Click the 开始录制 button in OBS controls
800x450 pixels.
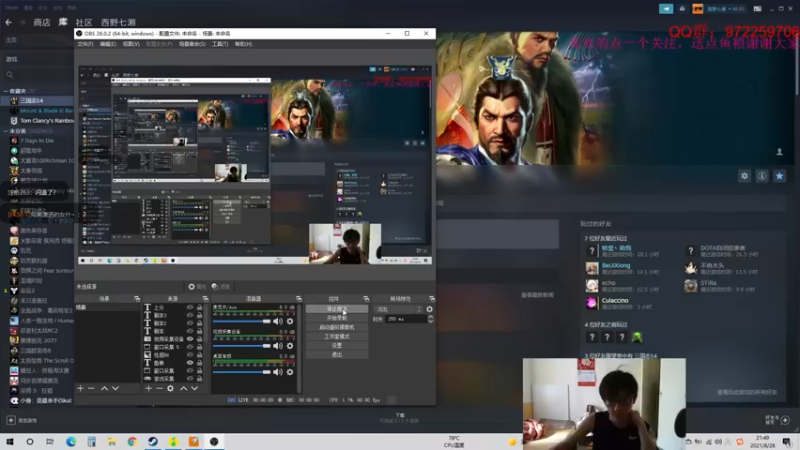(x=337, y=318)
